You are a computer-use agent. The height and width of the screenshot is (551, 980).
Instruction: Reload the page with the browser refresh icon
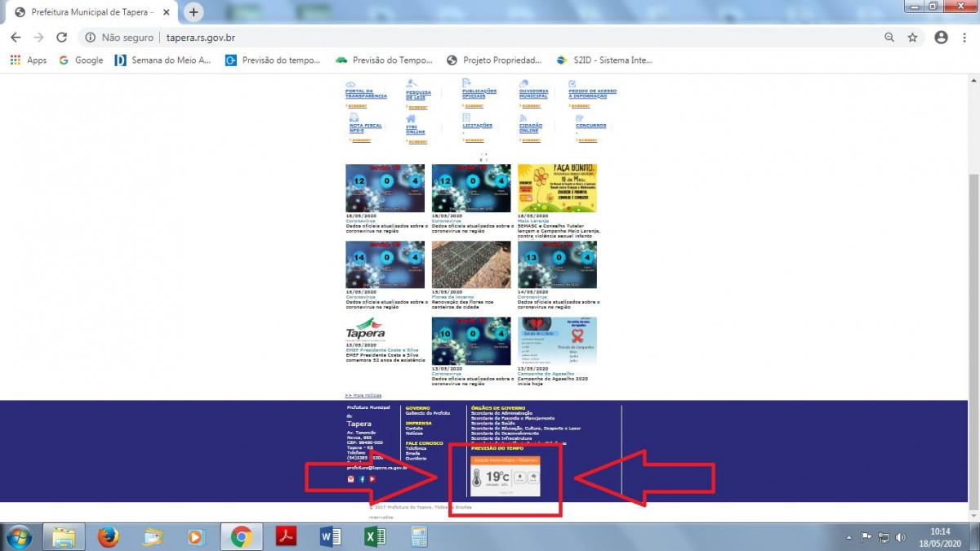pos(61,38)
